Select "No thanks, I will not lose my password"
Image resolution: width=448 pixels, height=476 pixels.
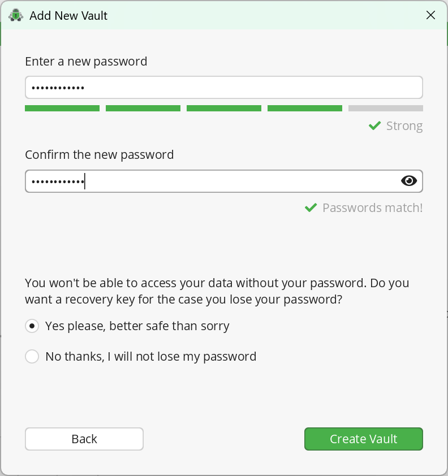click(x=32, y=357)
